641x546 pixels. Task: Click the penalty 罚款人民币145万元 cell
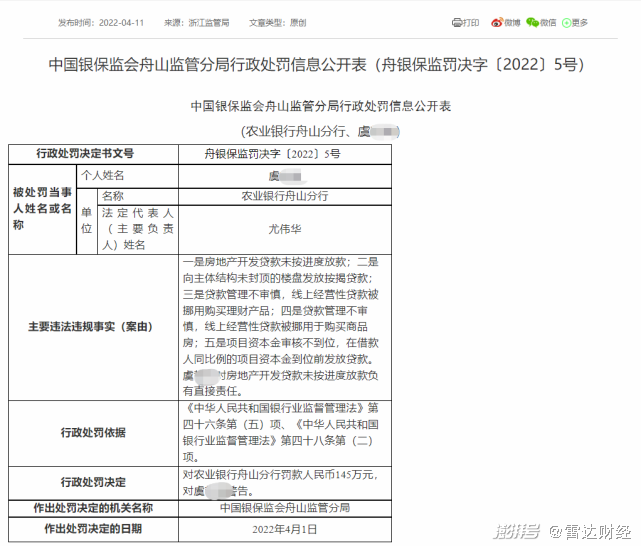(x=285, y=483)
